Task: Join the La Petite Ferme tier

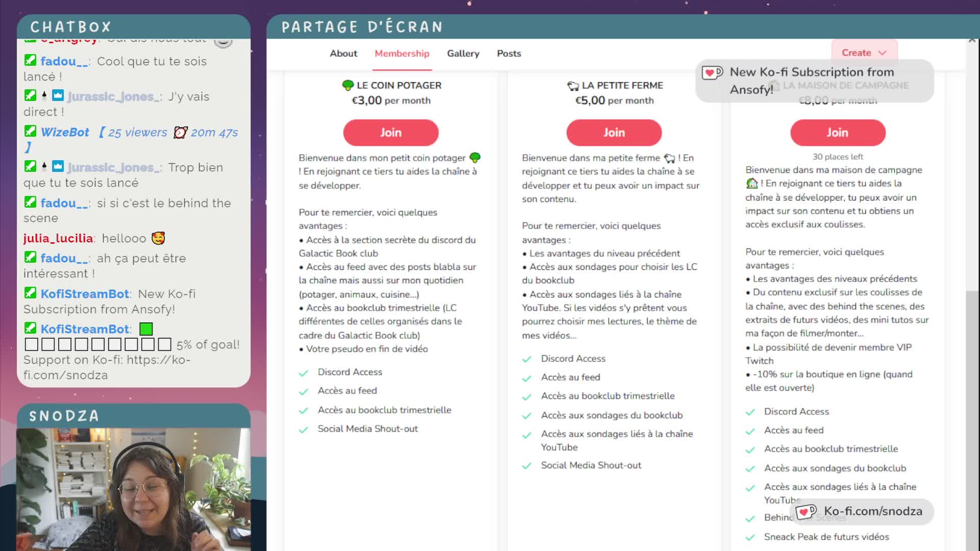Action: [614, 133]
